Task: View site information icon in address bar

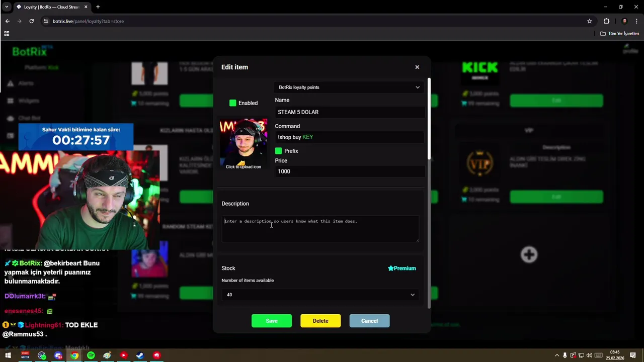Action: [46, 21]
